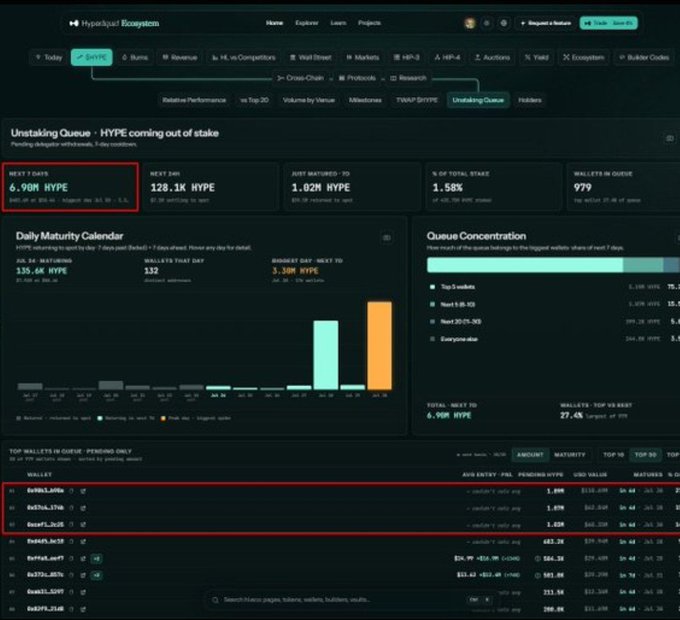680x620 pixels.
Task: Open the Research tab
Action: tap(408, 78)
